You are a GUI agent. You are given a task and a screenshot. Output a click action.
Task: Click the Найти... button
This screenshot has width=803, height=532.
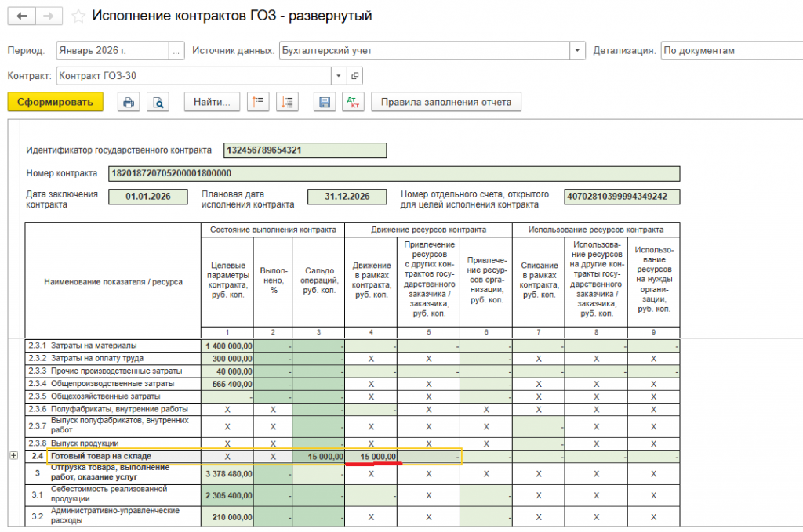click(x=212, y=103)
